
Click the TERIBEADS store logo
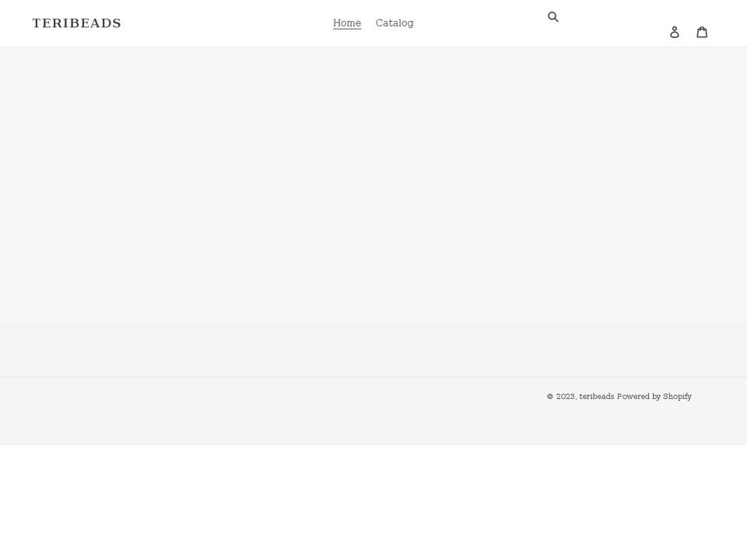(x=77, y=23)
